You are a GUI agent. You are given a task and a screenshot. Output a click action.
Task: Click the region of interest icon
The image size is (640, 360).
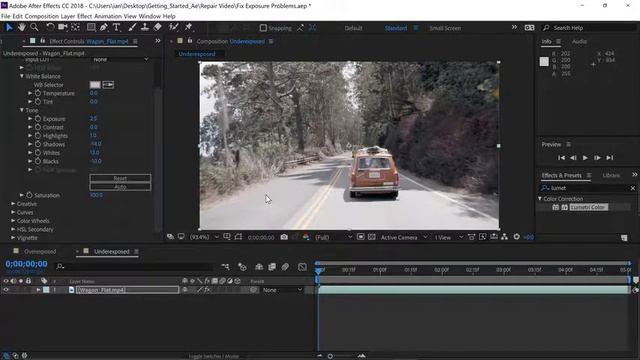360,237
